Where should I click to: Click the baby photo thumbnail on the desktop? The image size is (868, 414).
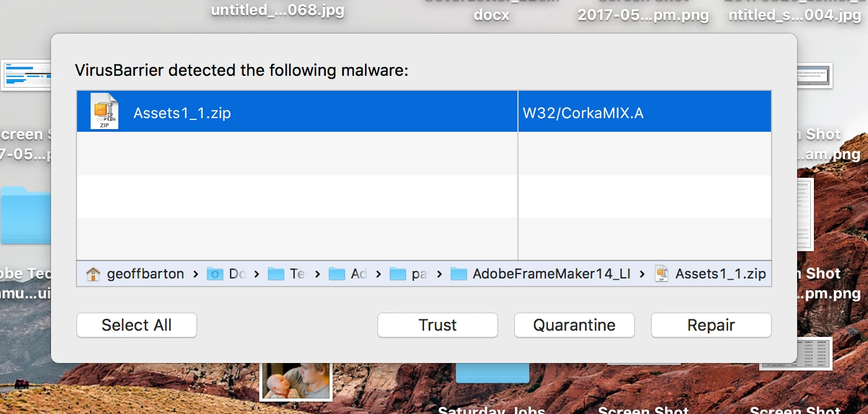coord(296,380)
